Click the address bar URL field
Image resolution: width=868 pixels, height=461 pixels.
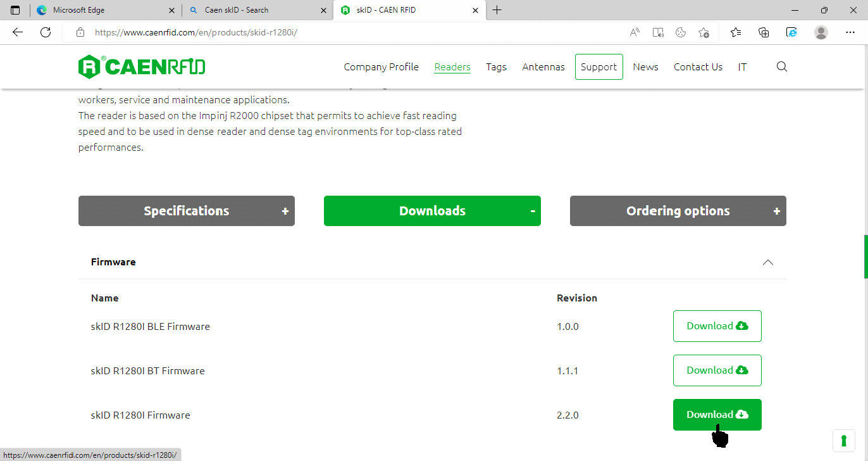point(348,32)
